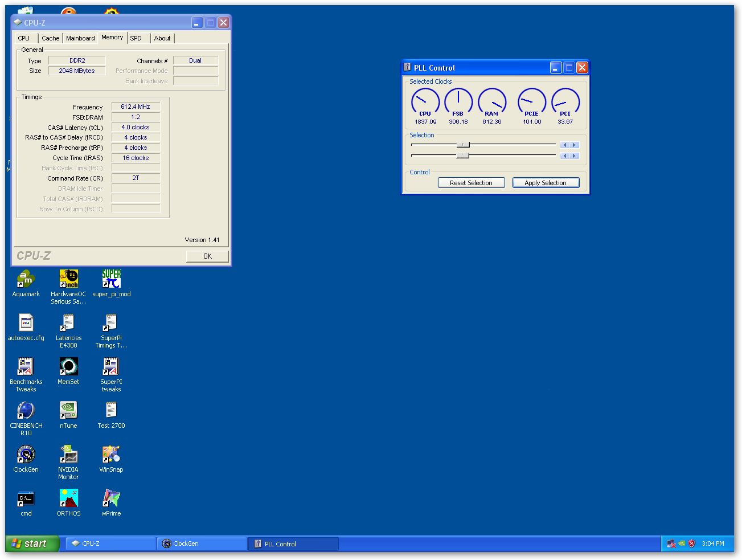The width and height of the screenshot is (742, 560).
Task: Click the Channels field showing Dual
Action: pyautogui.click(x=195, y=60)
